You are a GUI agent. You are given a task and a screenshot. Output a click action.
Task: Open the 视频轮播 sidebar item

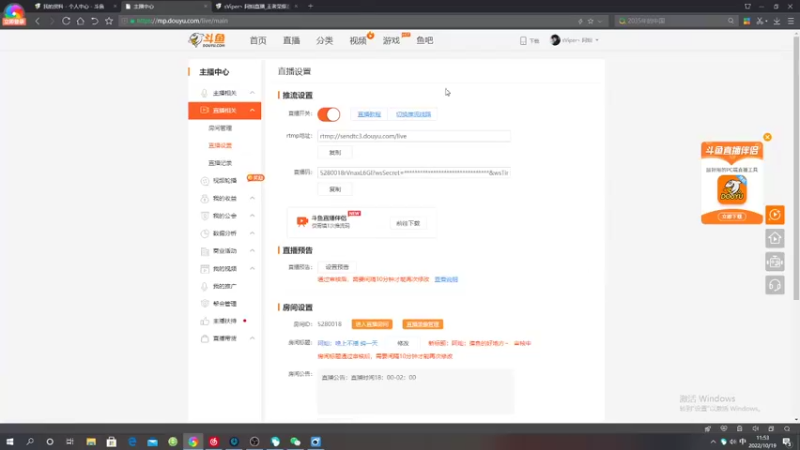(x=224, y=181)
